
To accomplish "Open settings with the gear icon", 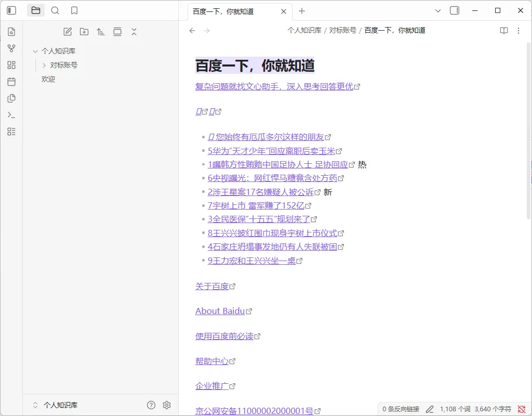I will pos(167,405).
